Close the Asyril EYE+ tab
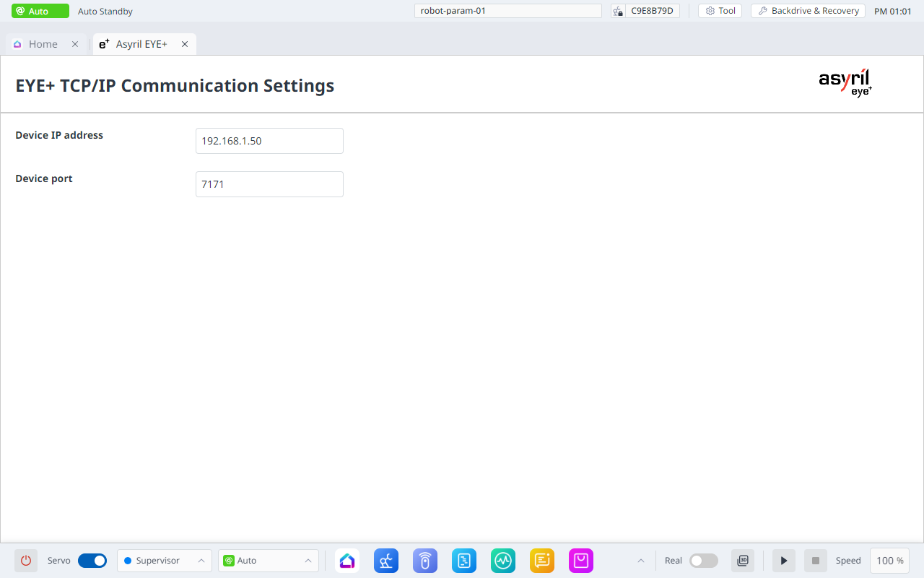The image size is (924, 578). click(x=185, y=44)
